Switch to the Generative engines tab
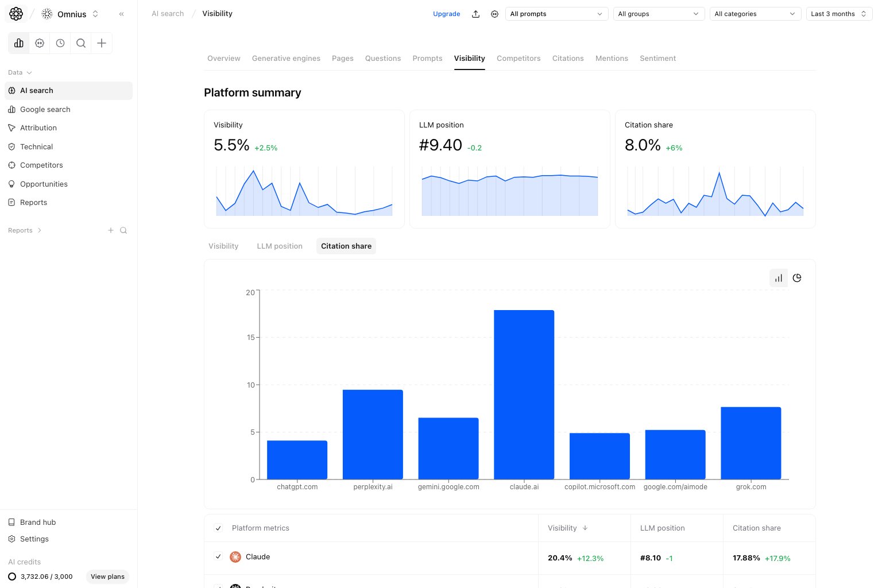This screenshot has width=882, height=588. click(x=286, y=59)
